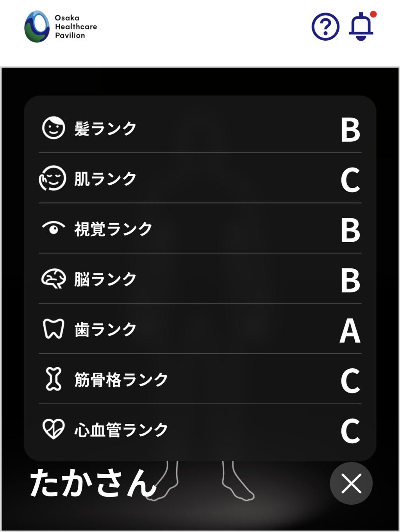
Task: Click the Osaka Healthcare Pavilion logo
Action: 61,27
